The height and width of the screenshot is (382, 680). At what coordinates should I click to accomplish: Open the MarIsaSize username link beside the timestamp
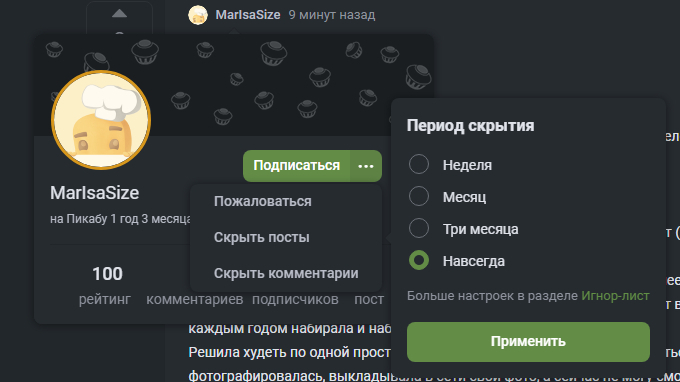248,15
